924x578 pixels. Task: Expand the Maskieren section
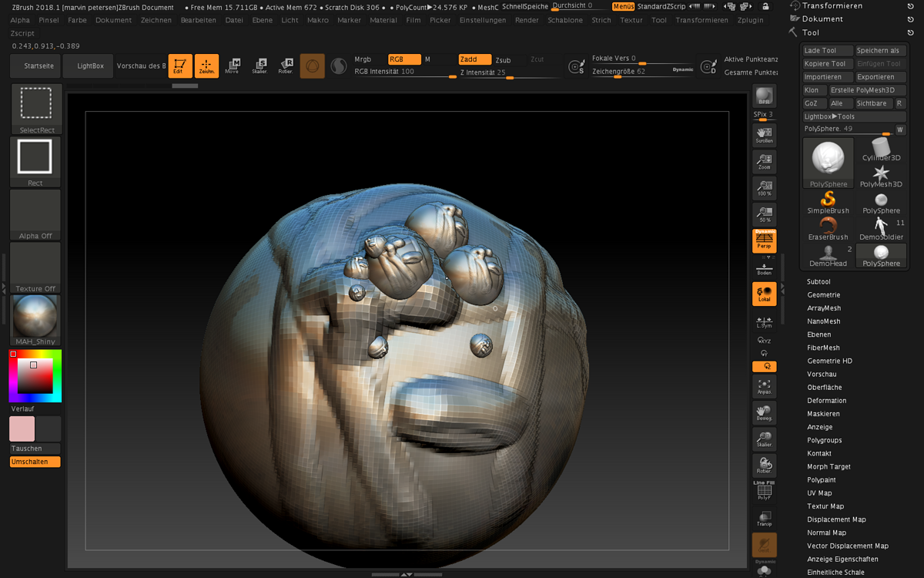tap(823, 414)
